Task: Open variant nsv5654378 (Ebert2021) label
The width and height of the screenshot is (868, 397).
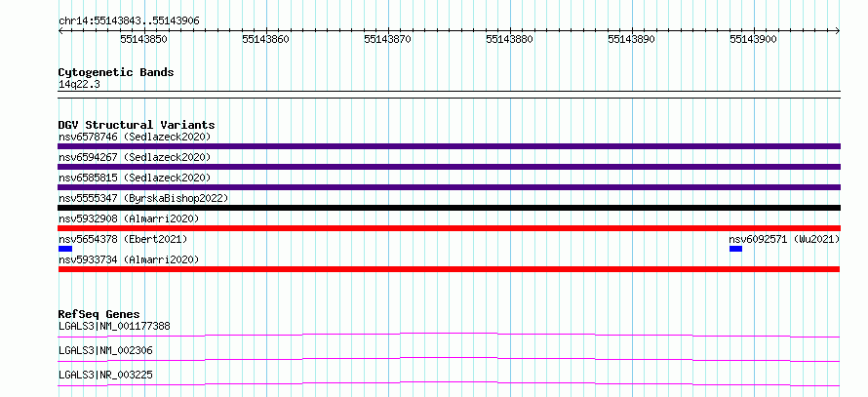Action: [x=123, y=239]
